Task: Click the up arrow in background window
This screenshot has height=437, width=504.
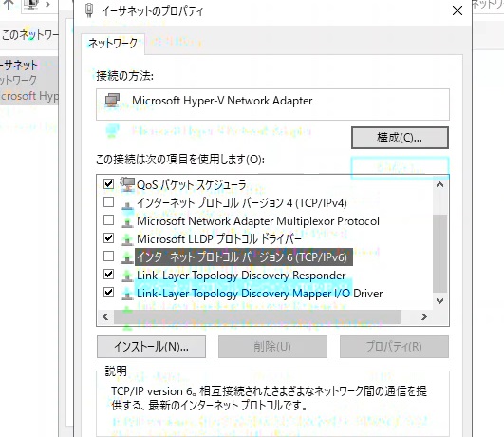Action: (x=9, y=5)
